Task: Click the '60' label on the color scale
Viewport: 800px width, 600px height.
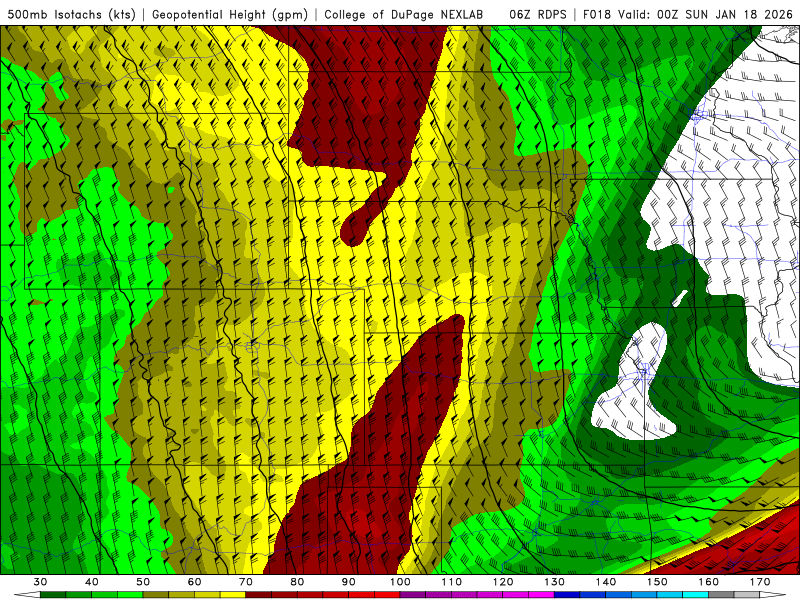Action: [x=194, y=582]
